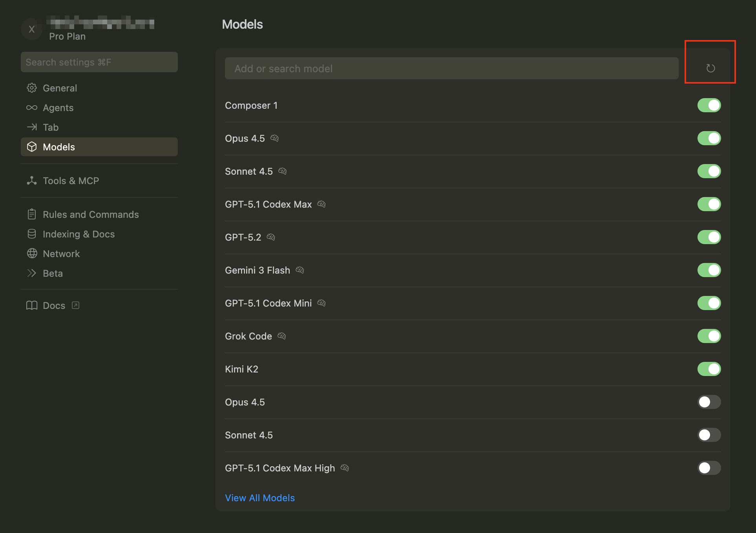Screen dimensions: 756x533
Task: Click the gear icon for General
Action: tap(32, 88)
